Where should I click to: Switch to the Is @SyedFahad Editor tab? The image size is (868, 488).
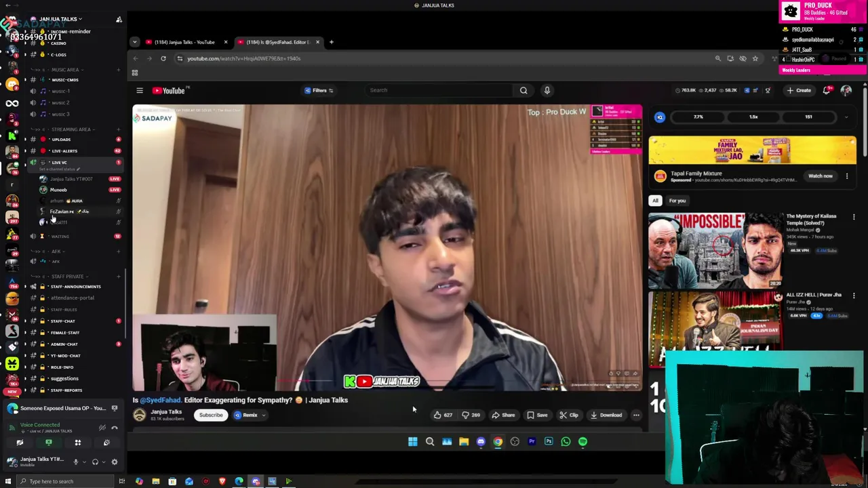click(x=278, y=42)
